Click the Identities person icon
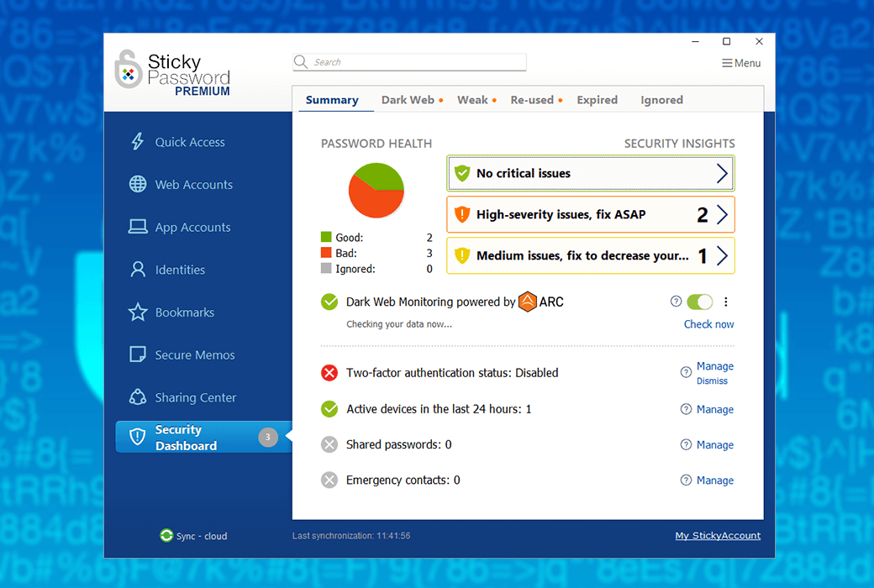Viewport: 874px width, 588px height. click(x=138, y=270)
